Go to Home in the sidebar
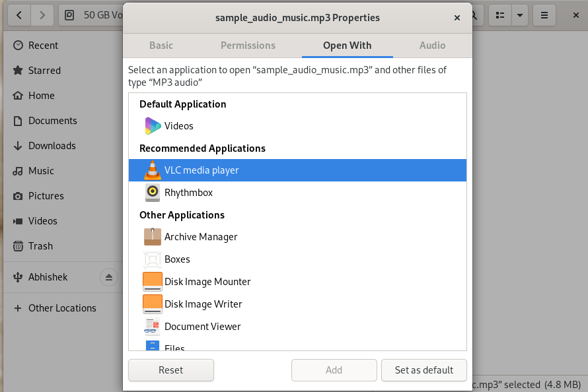The width and height of the screenshot is (588, 392). [63, 96]
